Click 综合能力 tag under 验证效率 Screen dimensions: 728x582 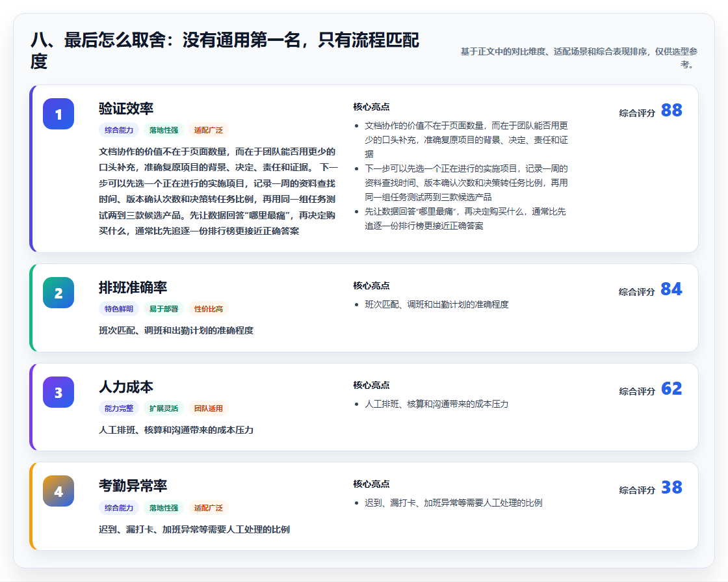[x=119, y=130]
